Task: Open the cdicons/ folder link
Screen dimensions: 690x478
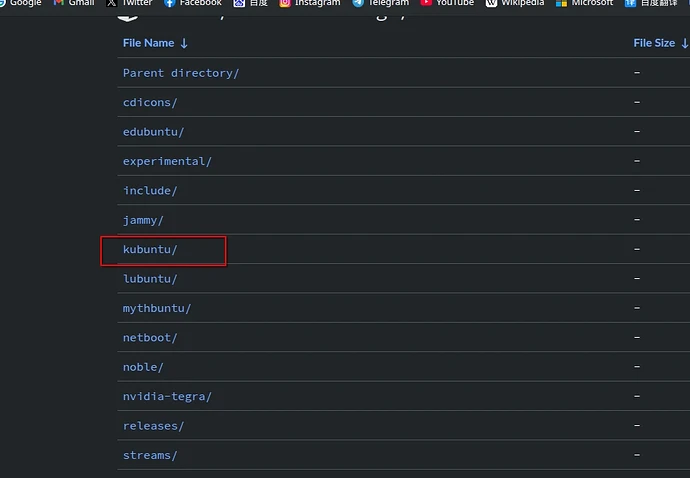Action: [x=150, y=102]
